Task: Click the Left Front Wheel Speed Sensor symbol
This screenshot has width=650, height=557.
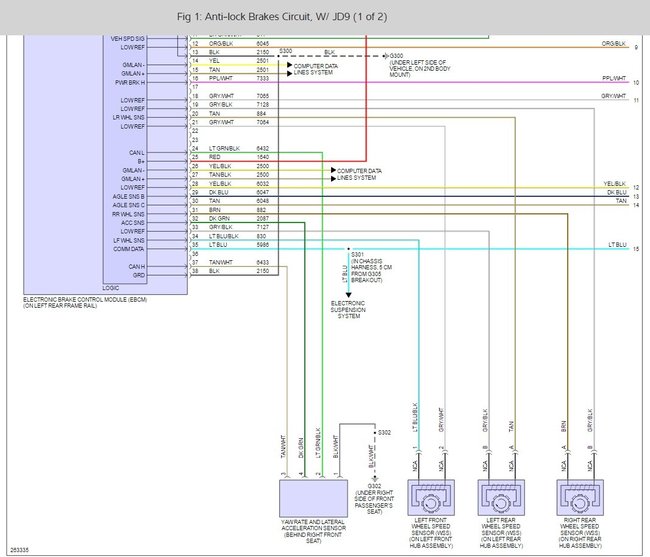Action: (x=431, y=498)
